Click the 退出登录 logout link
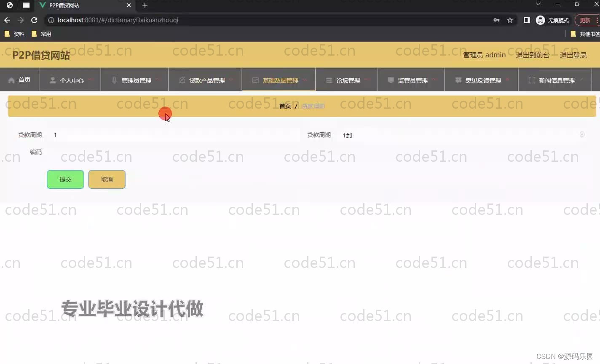This screenshot has width=600, height=364. 573,54
